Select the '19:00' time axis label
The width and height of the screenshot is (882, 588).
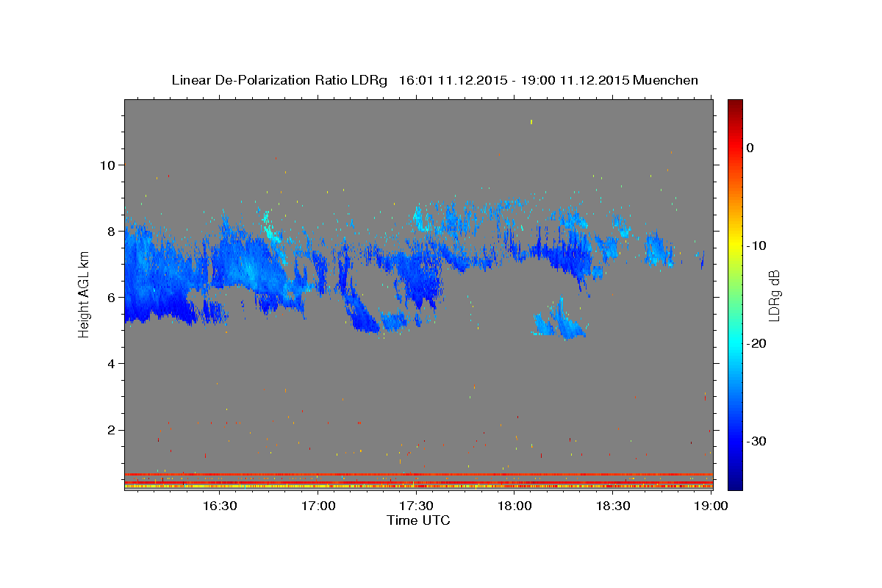click(x=711, y=506)
